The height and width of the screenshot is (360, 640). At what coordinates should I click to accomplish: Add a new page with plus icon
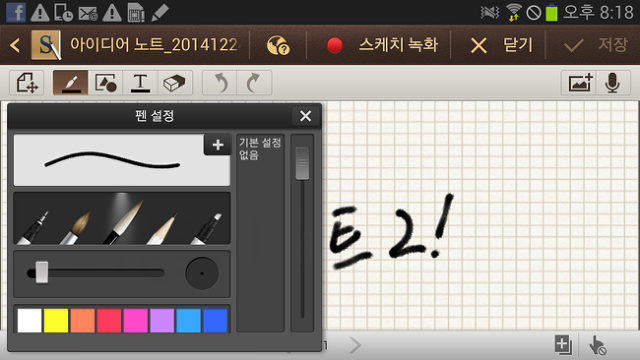(x=563, y=345)
